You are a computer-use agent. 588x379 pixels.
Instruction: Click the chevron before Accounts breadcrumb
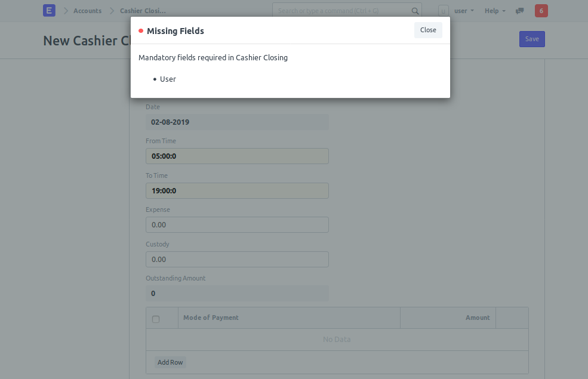66,11
